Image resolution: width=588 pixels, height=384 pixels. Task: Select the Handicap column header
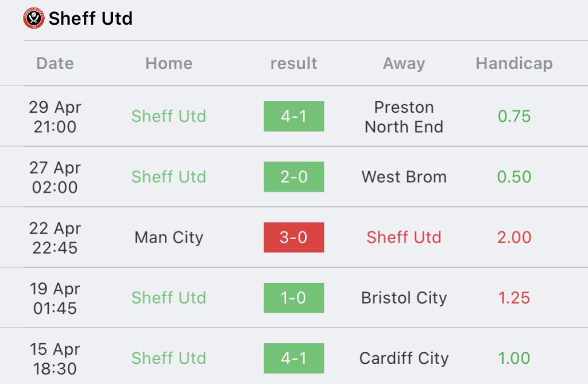pyautogui.click(x=514, y=63)
